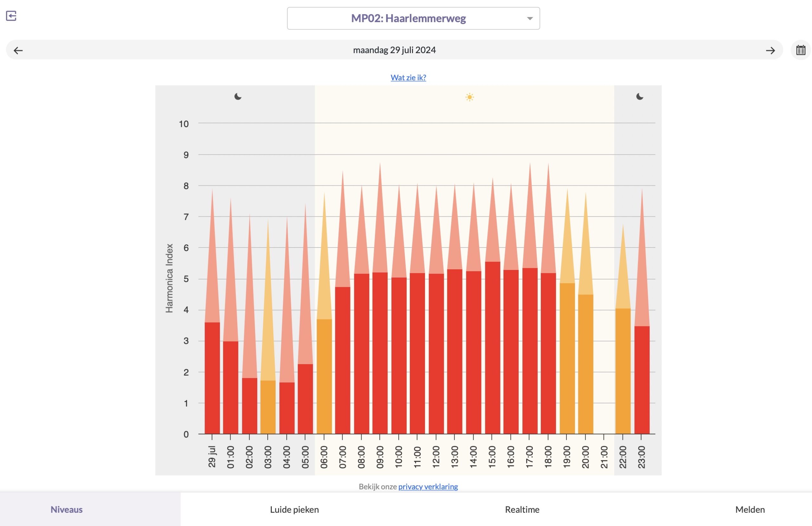
Task: Go to previous day with left arrow
Action: pos(18,51)
